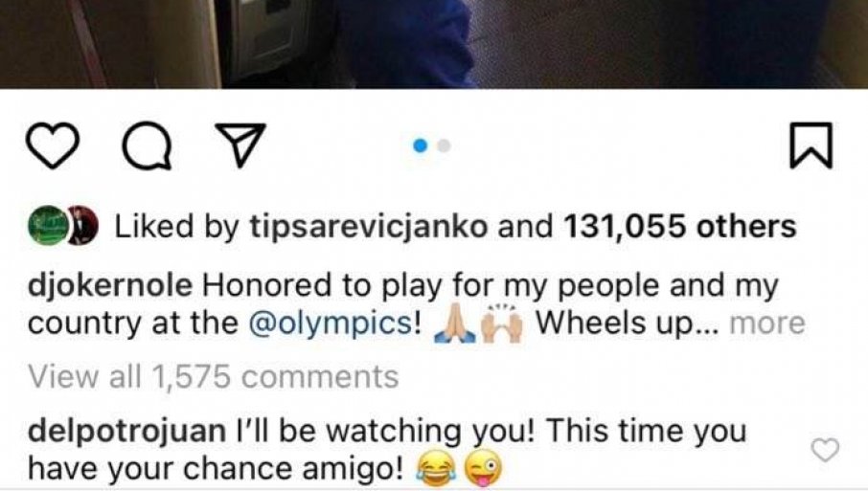View all 1,575 comments
Viewport: 868px width, 491px height.
(213, 377)
